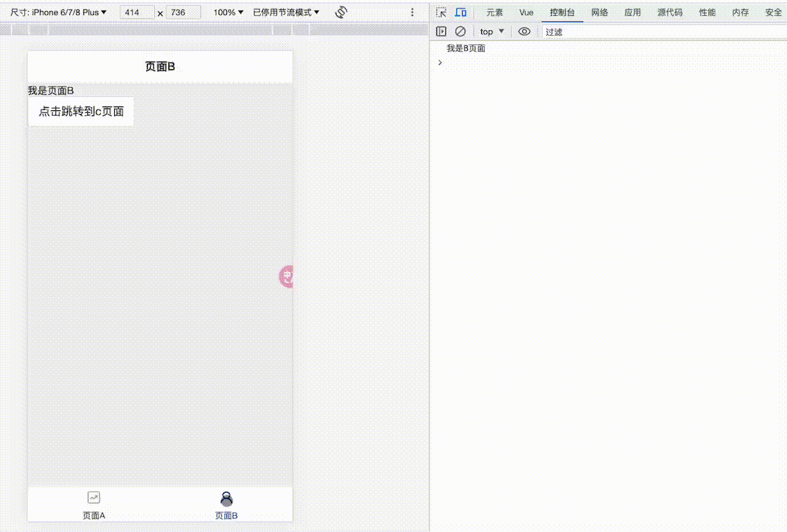The height and width of the screenshot is (532, 787).
Task: Switch to the 性能 tab
Action: 708,12
